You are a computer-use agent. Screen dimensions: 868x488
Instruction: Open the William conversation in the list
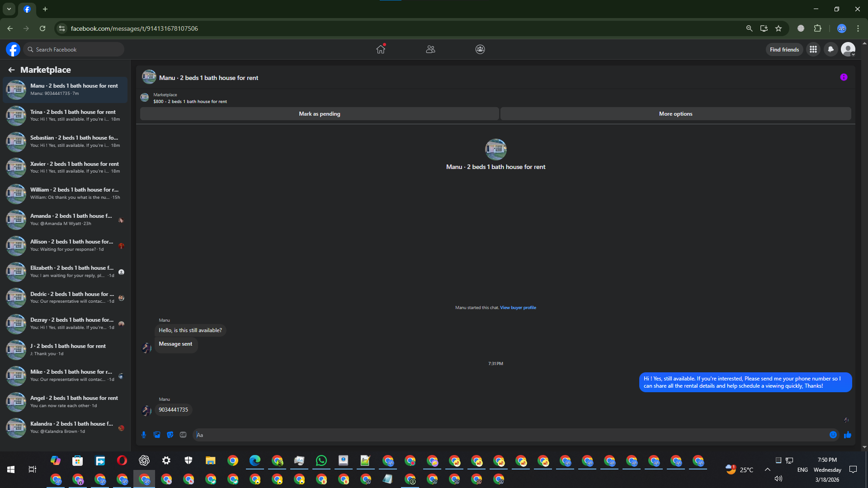coord(66,193)
